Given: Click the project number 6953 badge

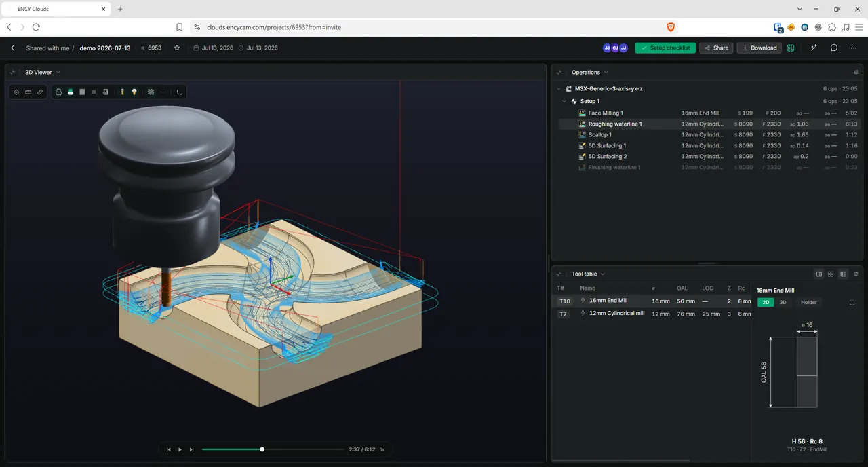Looking at the screenshot, I should (x=151, y=48).
